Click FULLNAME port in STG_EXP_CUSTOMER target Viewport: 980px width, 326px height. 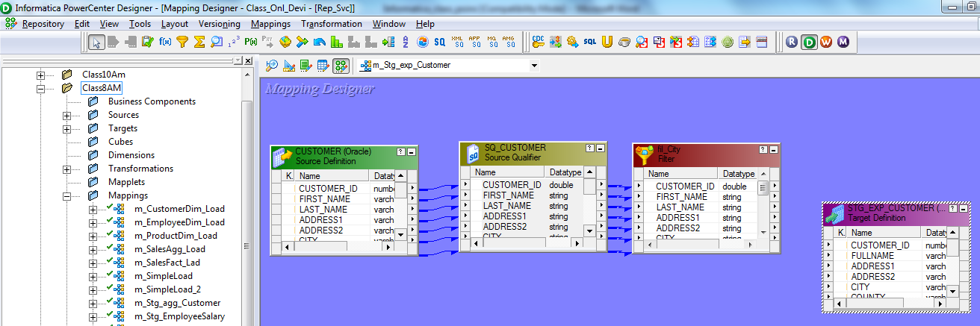872,256
